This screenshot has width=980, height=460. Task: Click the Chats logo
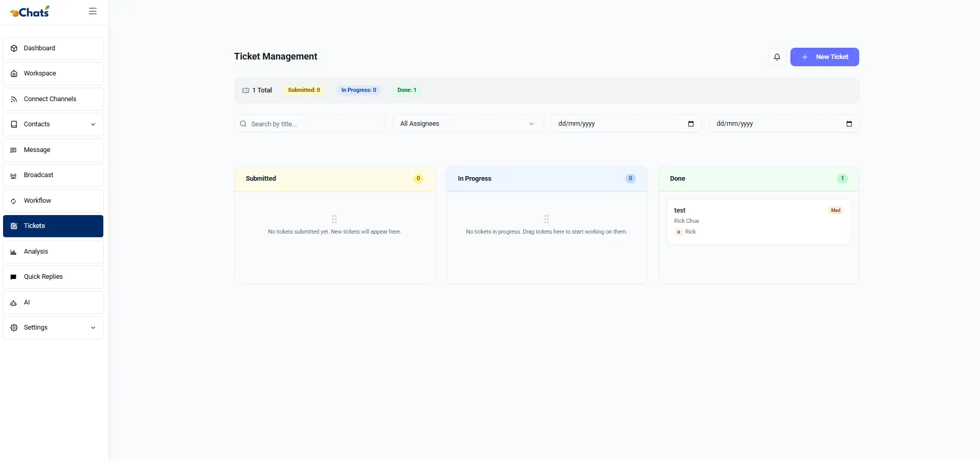(x=30, y=11)
